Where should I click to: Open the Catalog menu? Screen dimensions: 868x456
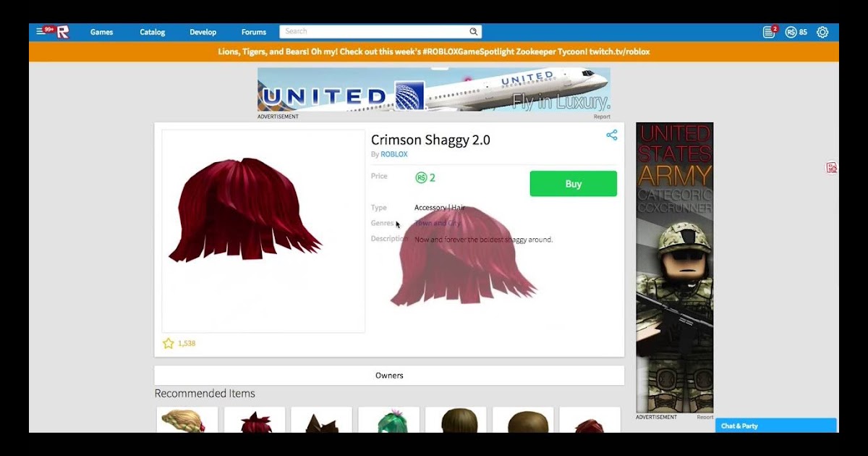[x=153, y=32]
